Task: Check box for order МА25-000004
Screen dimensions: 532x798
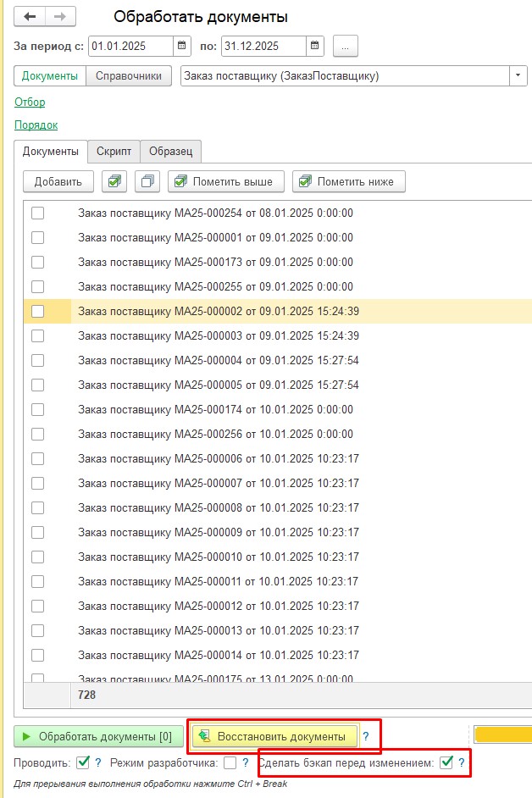Action: (x=37, y=360)
